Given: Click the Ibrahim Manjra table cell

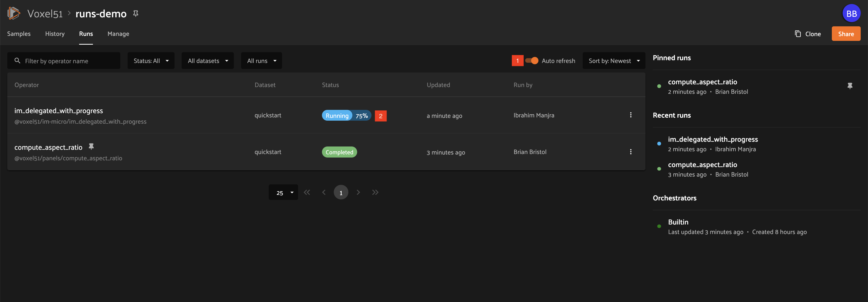Looking at the screenshot, I should (534, 115).
